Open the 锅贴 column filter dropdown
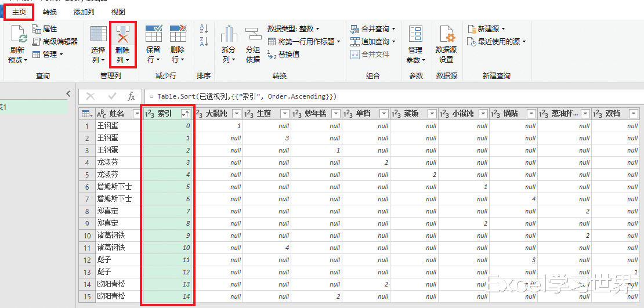 click(x=531, y=114)
